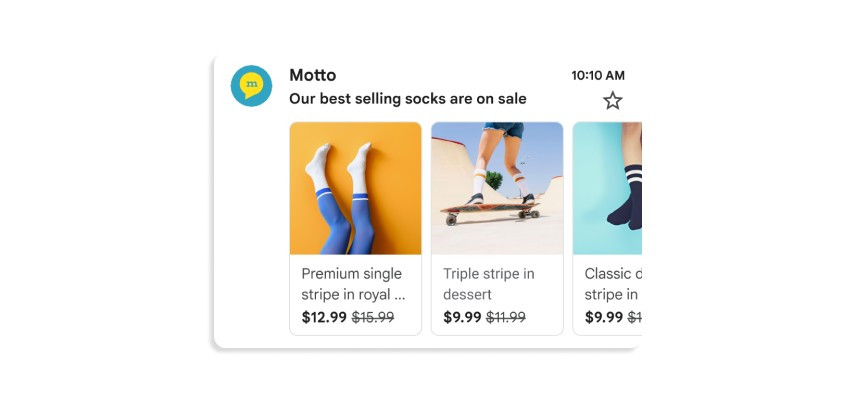Click the 10:10 AM timestamp

pyautogui.click(x=598, y=76)
